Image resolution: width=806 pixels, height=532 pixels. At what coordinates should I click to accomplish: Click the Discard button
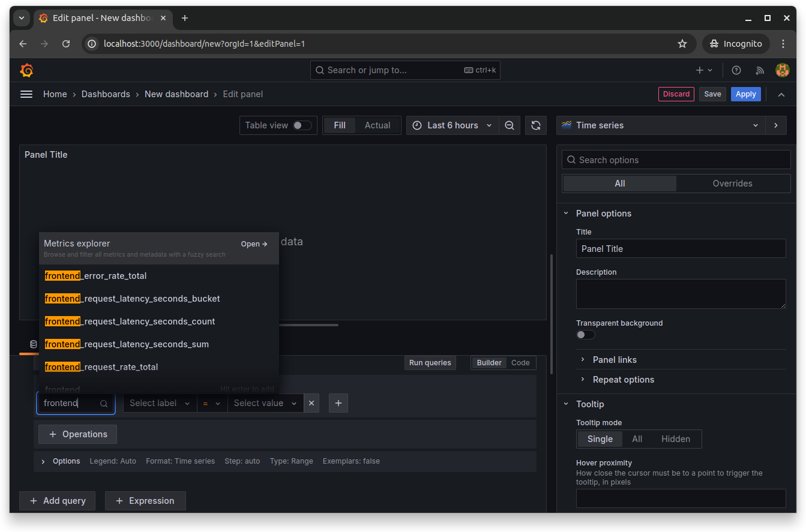[676, 94]
